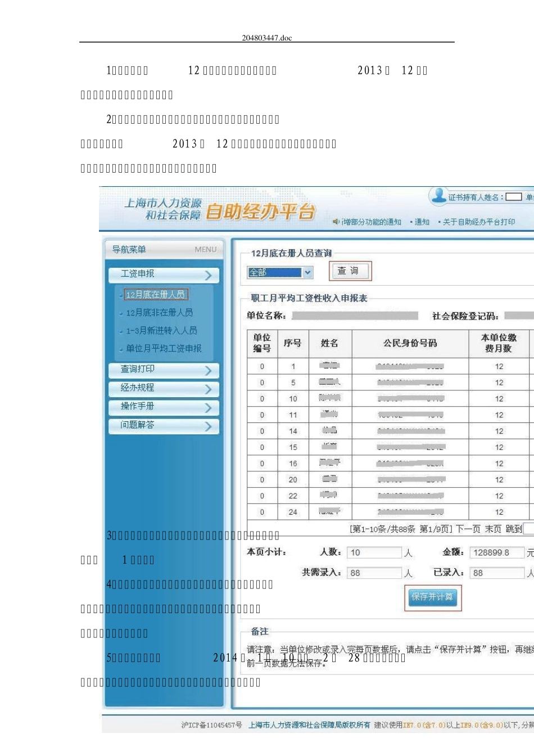Click the 姓名 column header
The image size is (534, 756).
[330, 343]
